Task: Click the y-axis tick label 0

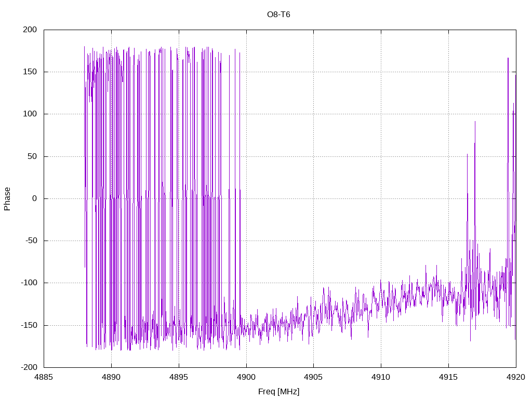Action: [35, 198]
